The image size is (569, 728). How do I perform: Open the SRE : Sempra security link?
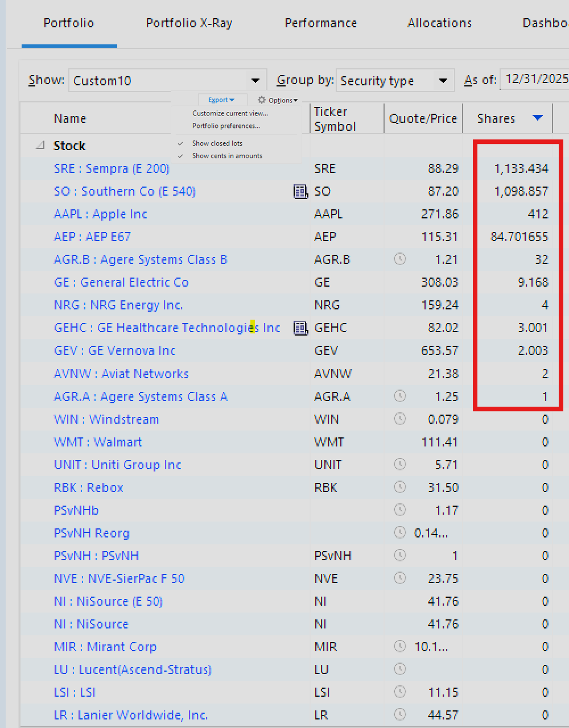tap(112, 169)
